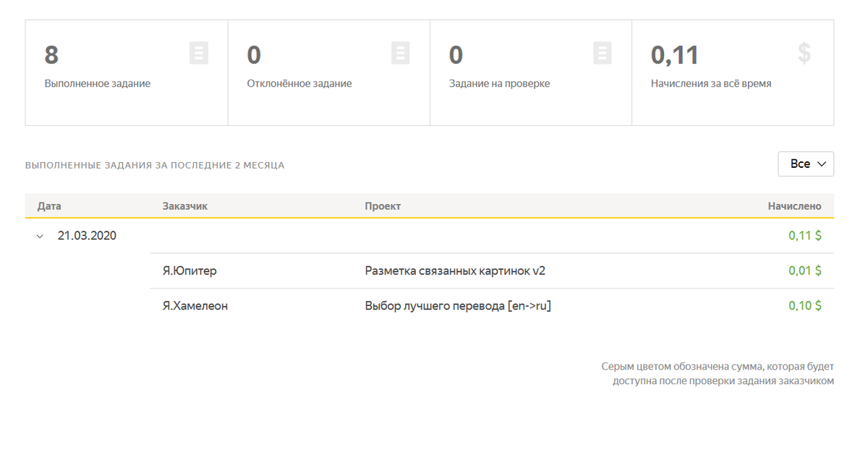Click the Заказчик column header

(185, 205)
